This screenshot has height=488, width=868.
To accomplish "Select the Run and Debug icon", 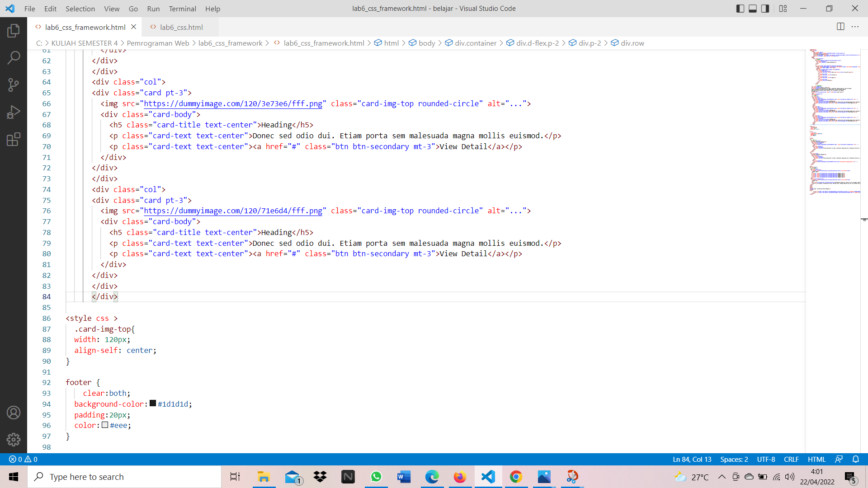I will click(14, 112).
